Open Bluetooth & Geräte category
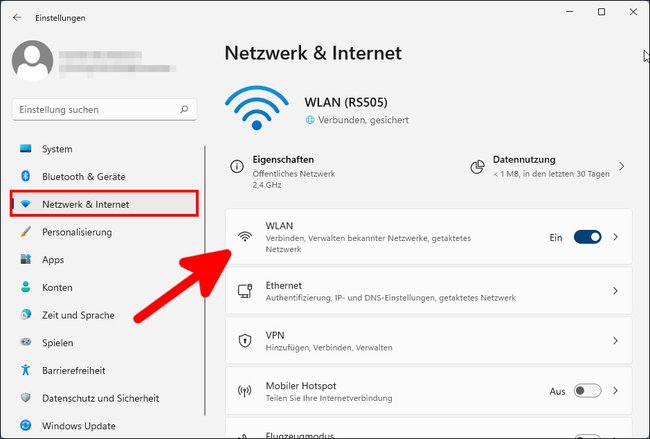The image size is (650, 439). [104, 177]
